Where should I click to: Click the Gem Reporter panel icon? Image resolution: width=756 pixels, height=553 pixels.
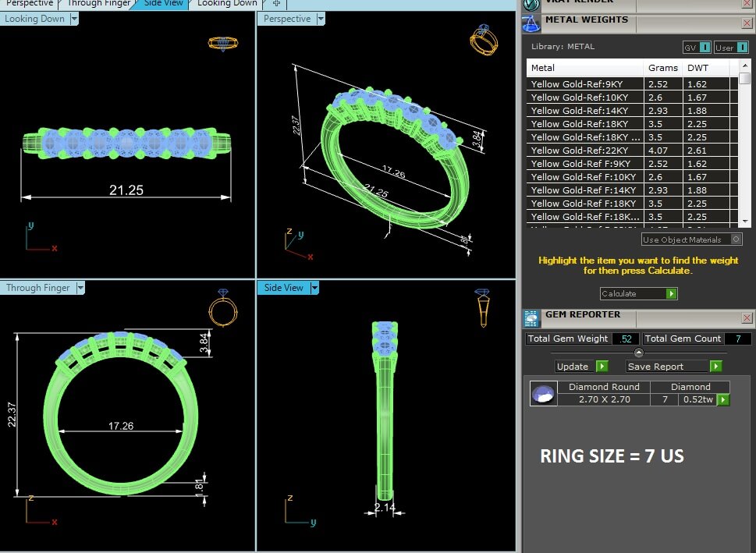(531, 317)
